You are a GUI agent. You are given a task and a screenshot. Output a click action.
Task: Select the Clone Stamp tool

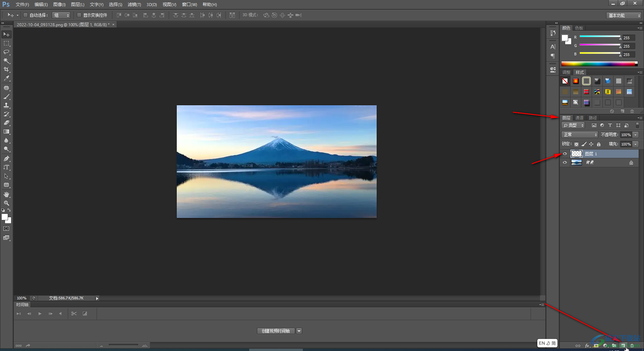[x=6, y=106]
